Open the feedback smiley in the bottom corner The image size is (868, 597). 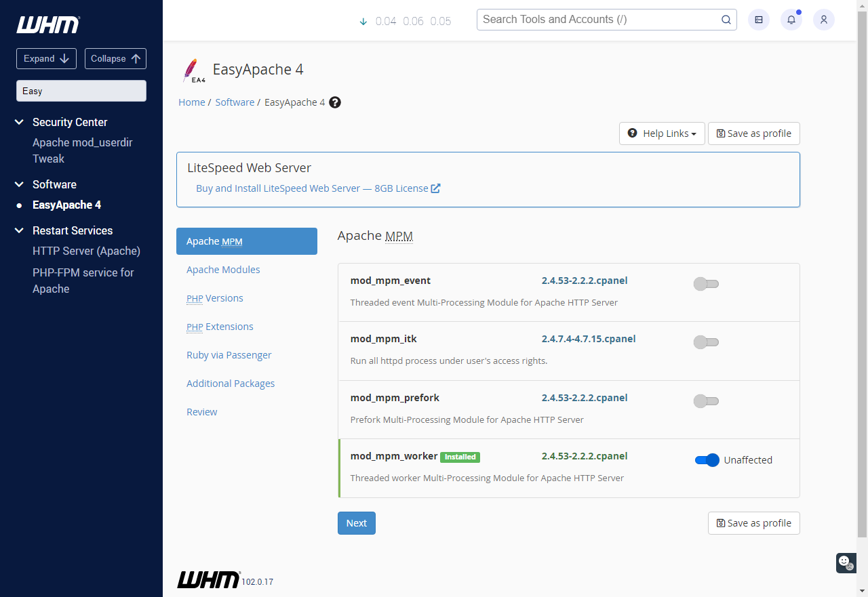pyautogui.click(x=845, y=563)
